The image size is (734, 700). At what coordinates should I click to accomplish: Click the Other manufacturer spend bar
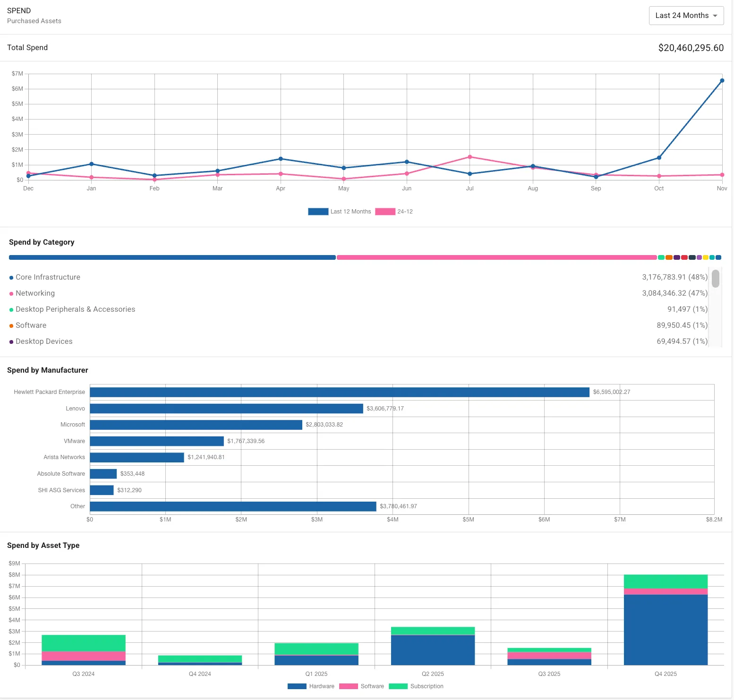point(233,506)
